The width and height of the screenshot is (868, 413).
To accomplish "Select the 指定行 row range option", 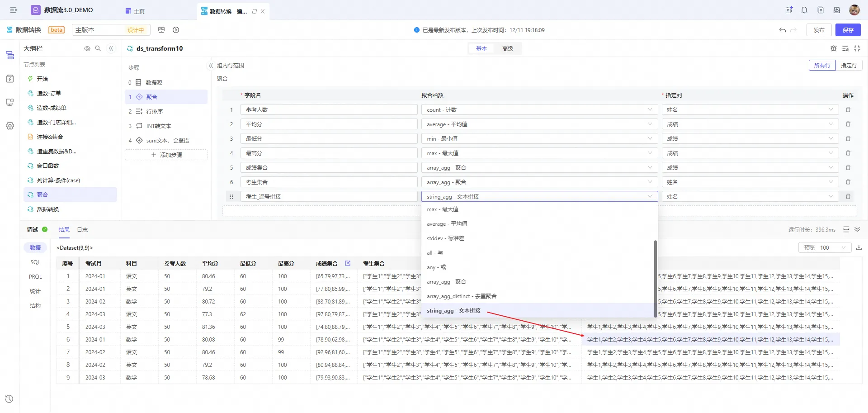I will point(849,66).
